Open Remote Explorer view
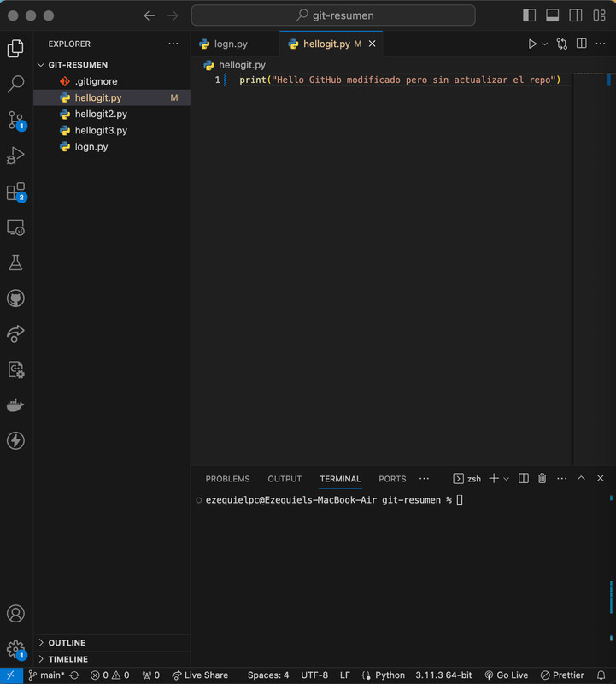Screen dimensions: 616x684 pyautogui.click(x=15, y=227)
